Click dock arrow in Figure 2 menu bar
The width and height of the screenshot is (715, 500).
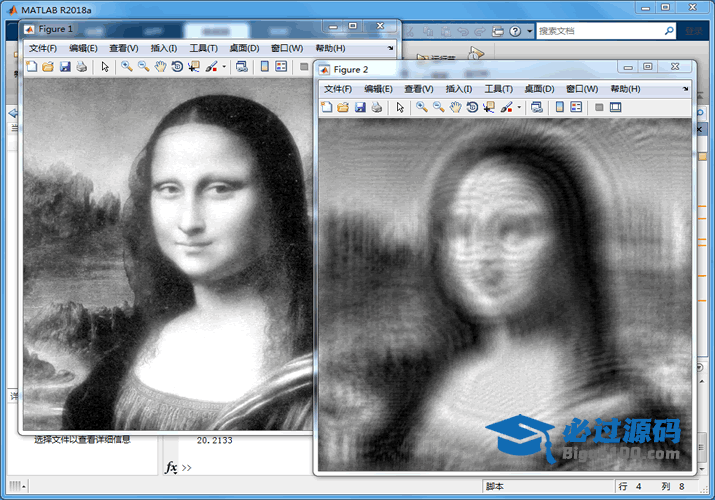tap(685, 89)
